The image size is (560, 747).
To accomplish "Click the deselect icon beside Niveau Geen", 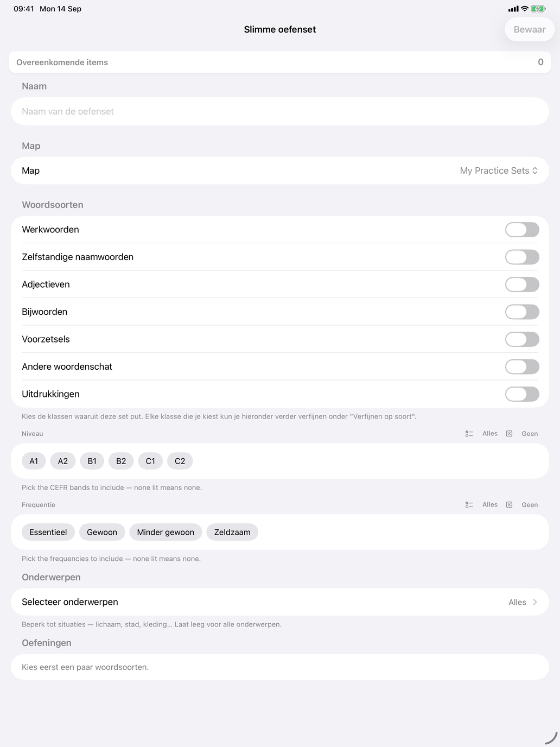I will (509, 434).
